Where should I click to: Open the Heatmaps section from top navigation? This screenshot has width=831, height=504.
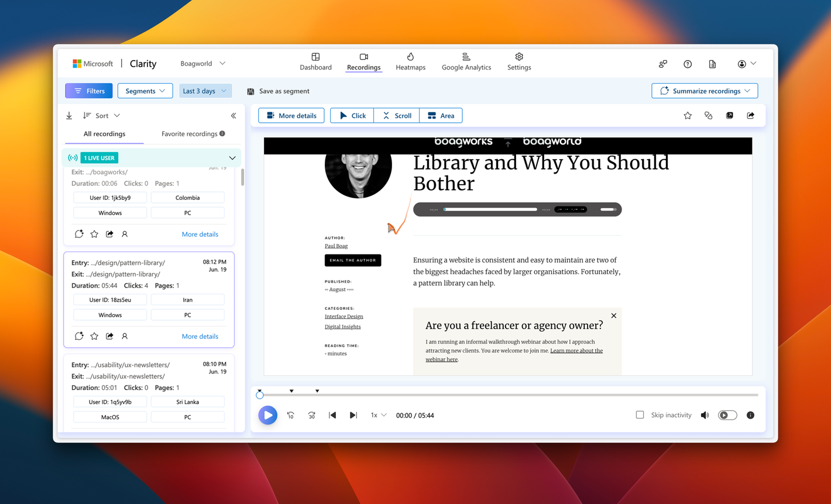pyautogui.click(x=410, y=61)
